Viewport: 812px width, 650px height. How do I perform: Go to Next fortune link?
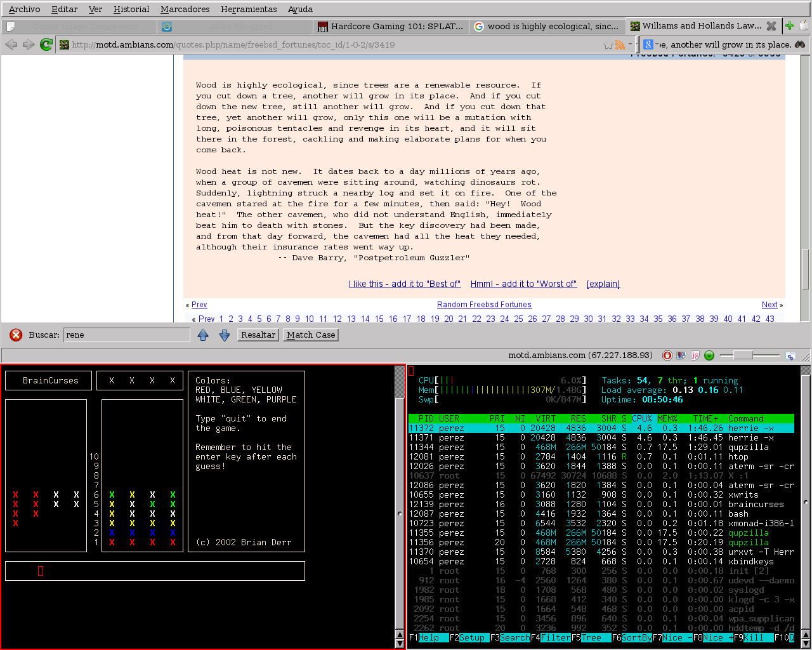point(769,305)
